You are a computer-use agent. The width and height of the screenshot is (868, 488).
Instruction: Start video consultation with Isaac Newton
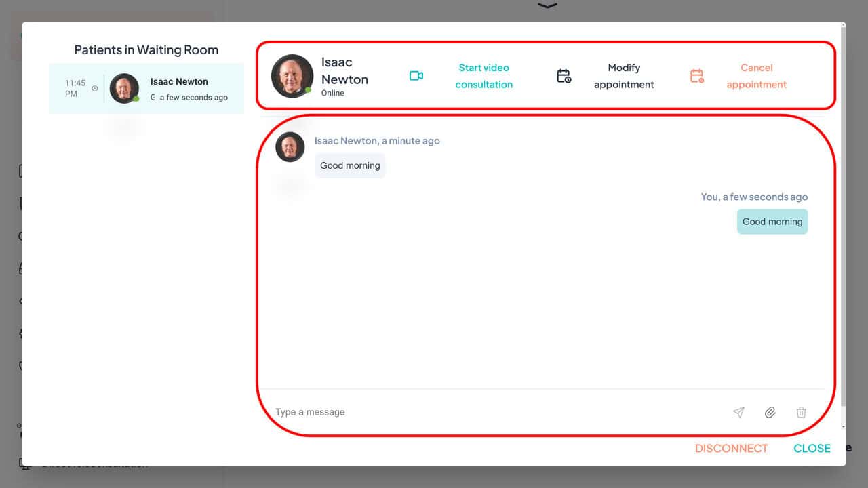(x=484, y=76)
